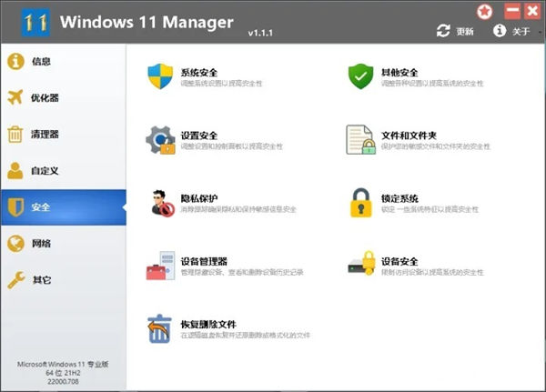
Task: Open the 文件和文件夹 locked document icon
Action: 361,139
